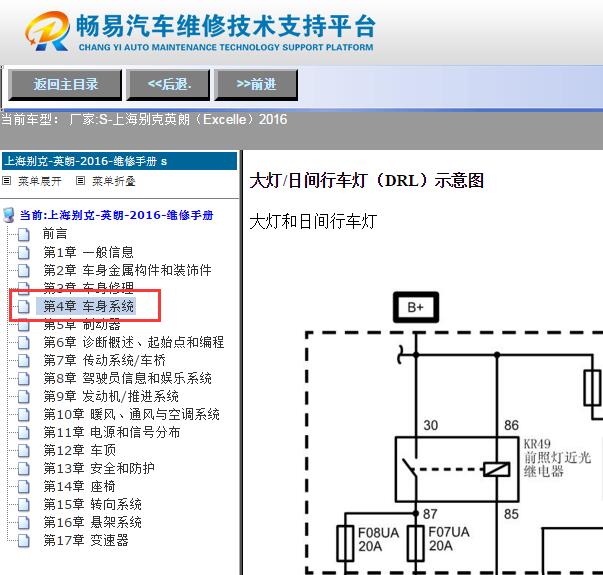Click the page icon beside 第13章
The image size is (603, 575).
tap(23, 468)
